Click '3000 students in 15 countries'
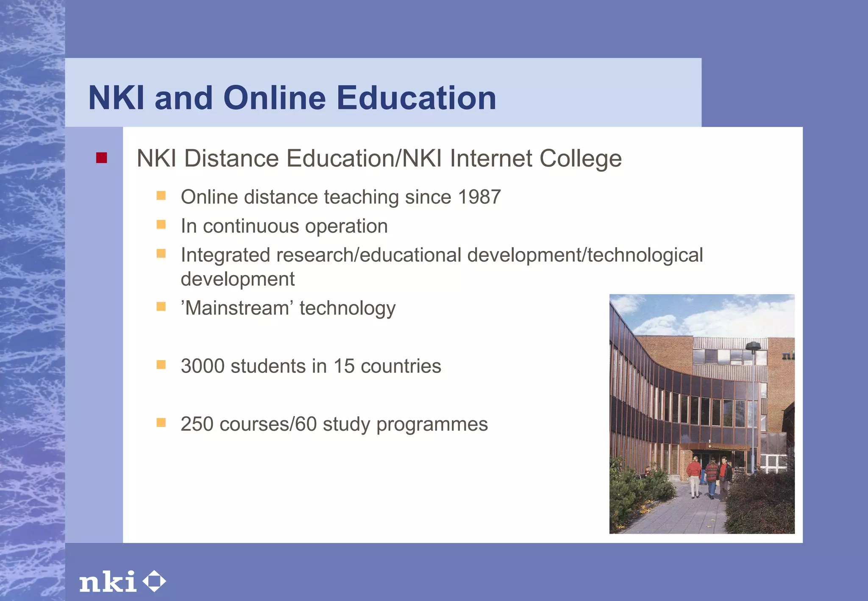 pyautogui.click(x=311, y=366)
